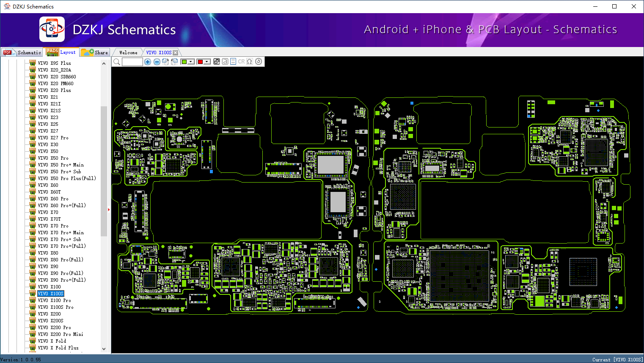The image size is (644, 363).
Task: Click the overlapping windows icon in toolbar
Action: click(217, 61)
